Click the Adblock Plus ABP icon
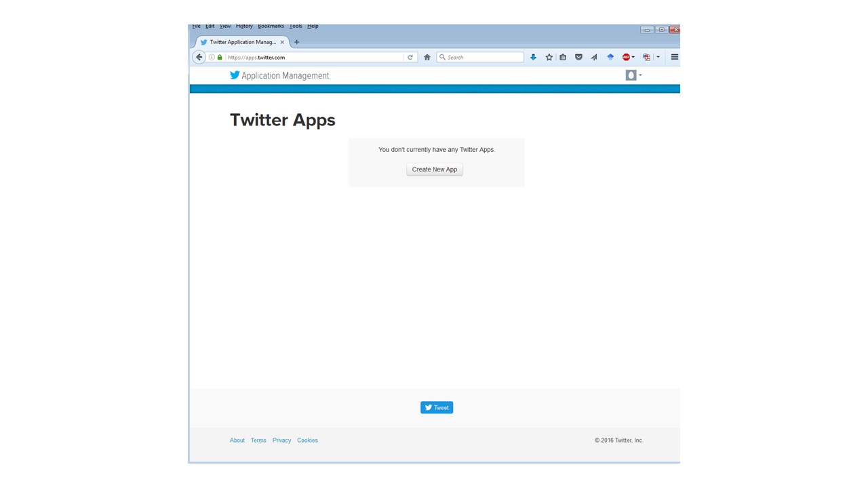The height and width of the screenshot is (488, 868). (x=626, y=58)
